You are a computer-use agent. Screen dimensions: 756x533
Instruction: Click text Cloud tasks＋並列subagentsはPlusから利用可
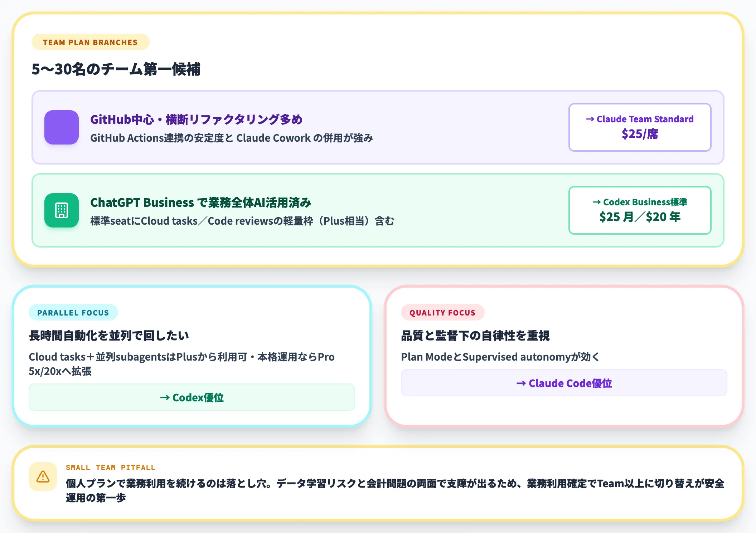138,357
